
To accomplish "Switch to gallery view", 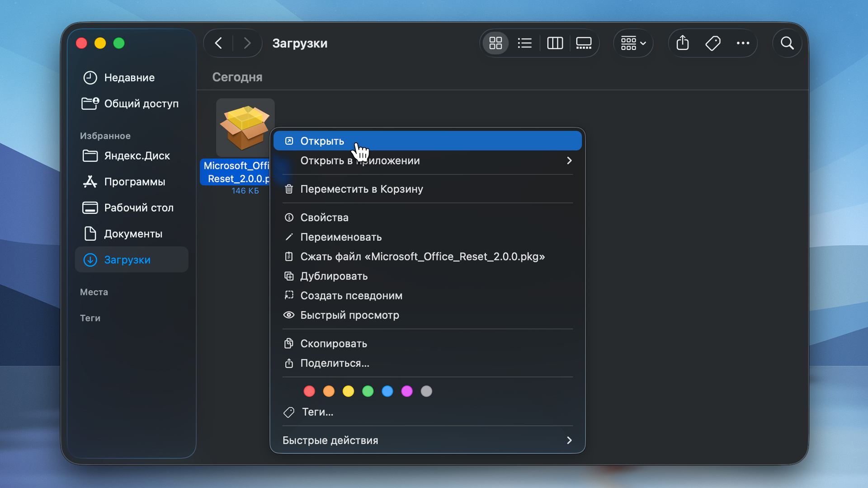I will tap(584, 43).
